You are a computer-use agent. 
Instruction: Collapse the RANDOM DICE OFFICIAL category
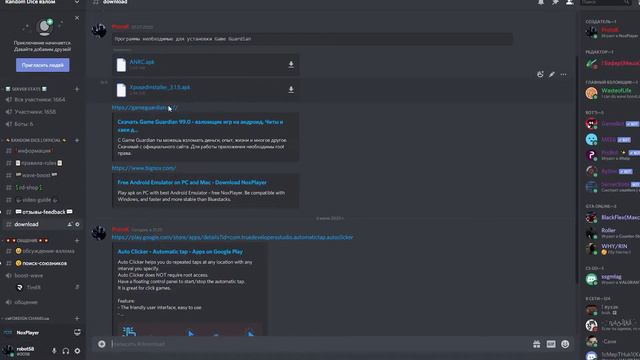36,140
